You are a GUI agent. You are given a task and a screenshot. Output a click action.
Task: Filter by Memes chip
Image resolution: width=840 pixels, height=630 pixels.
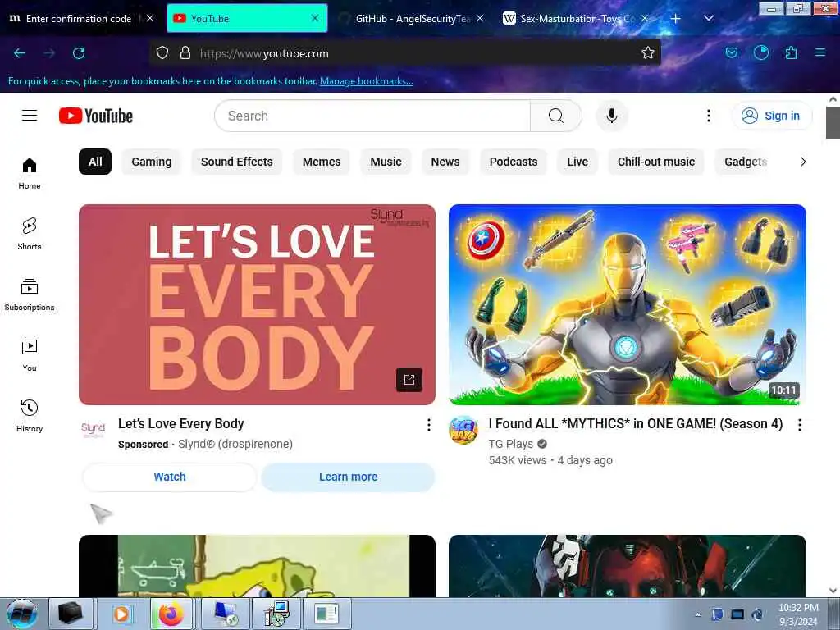(322, 162)
